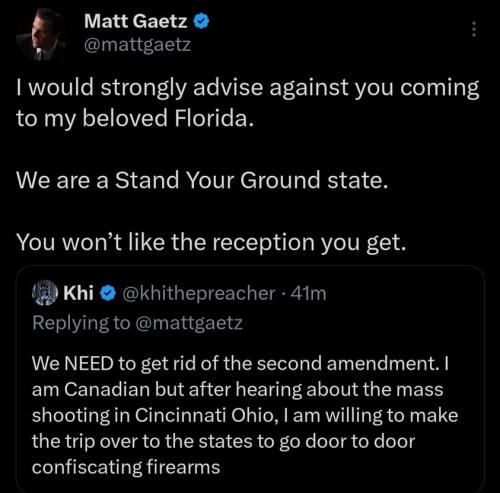
Task: Click 'You won't like the reception you get.' text
Action: (212, 242)
